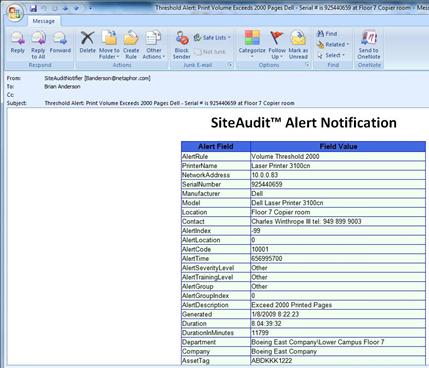Select the Not Junk button

coord(210,52)
